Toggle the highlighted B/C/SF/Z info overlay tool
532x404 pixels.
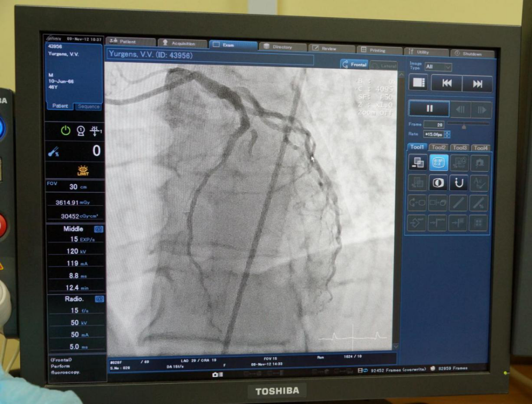438,163
